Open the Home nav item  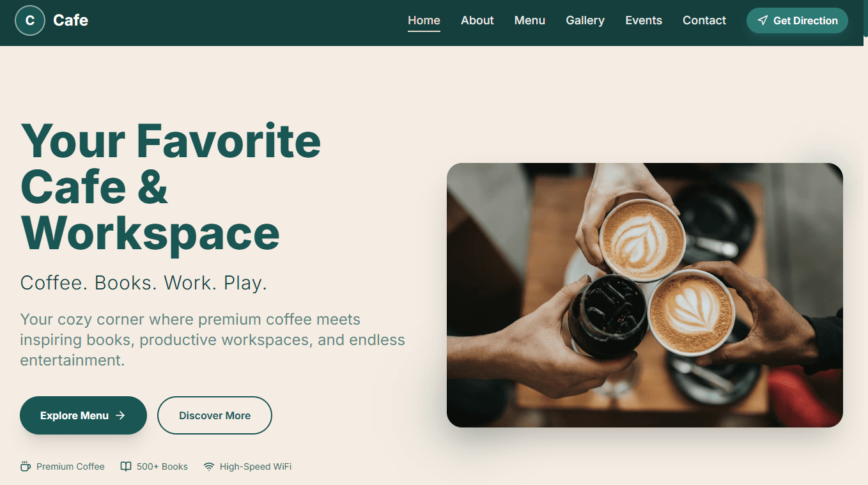424,20
